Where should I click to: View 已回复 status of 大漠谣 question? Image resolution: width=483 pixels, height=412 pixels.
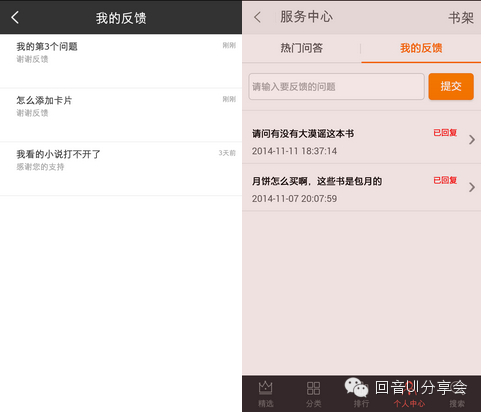pyautogui.click(x=445, y=133)
